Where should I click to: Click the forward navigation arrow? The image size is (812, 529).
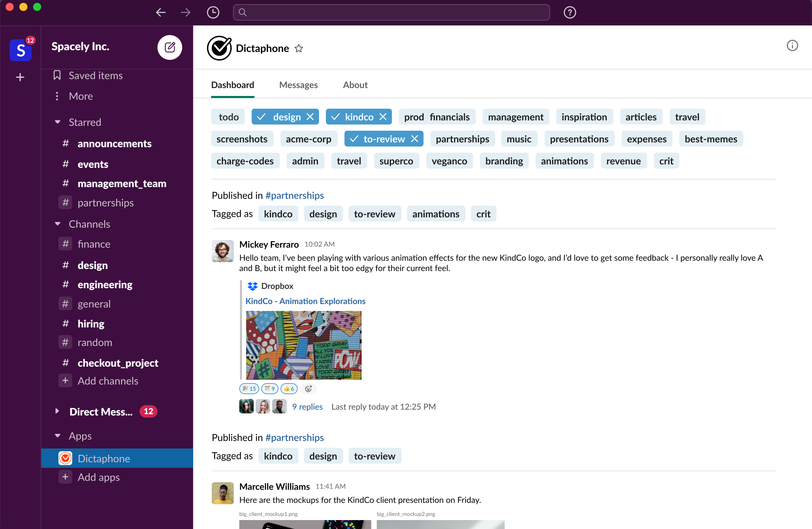[x=186, y=13]
